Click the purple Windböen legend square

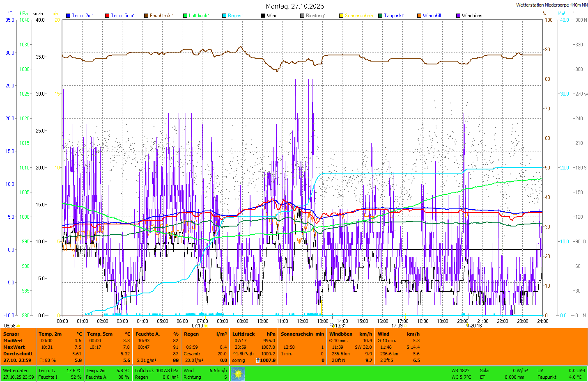458,16
